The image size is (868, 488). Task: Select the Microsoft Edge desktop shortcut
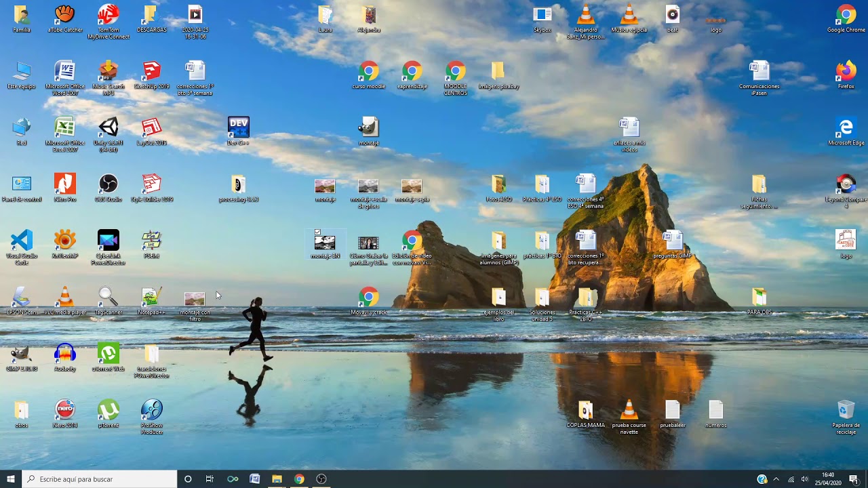[846, 131]
